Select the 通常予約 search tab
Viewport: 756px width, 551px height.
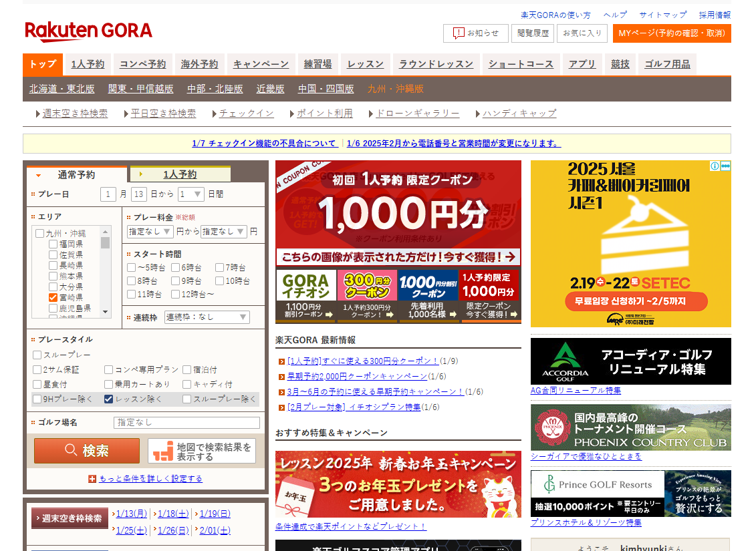click(77, 175)
